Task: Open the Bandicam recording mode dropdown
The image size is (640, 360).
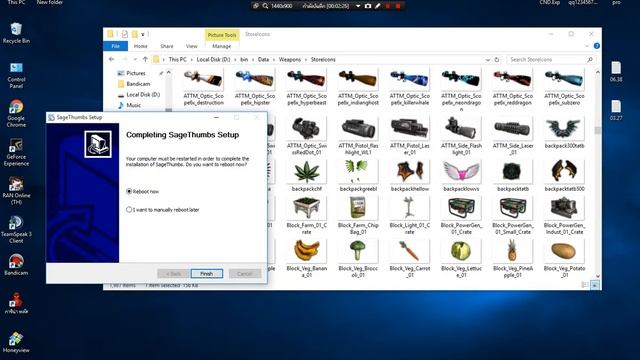Action: point(358,6)
